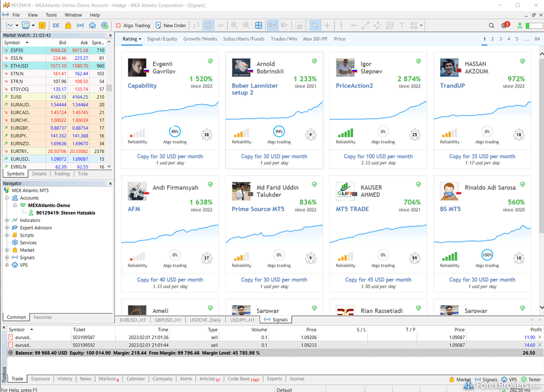544x392 pixels.
Task: Show the Market Watch dollar icon panel
Action: pos(42,25)
